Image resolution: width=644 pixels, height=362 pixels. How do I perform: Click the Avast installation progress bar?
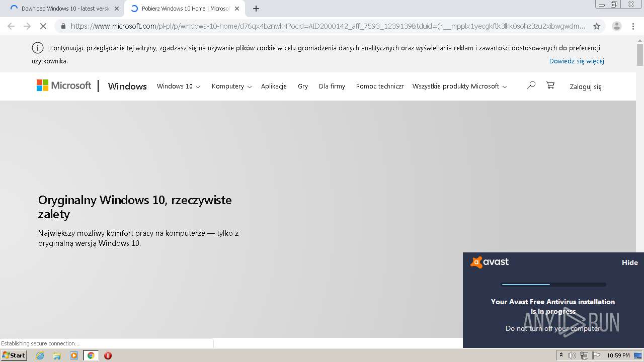553,285
